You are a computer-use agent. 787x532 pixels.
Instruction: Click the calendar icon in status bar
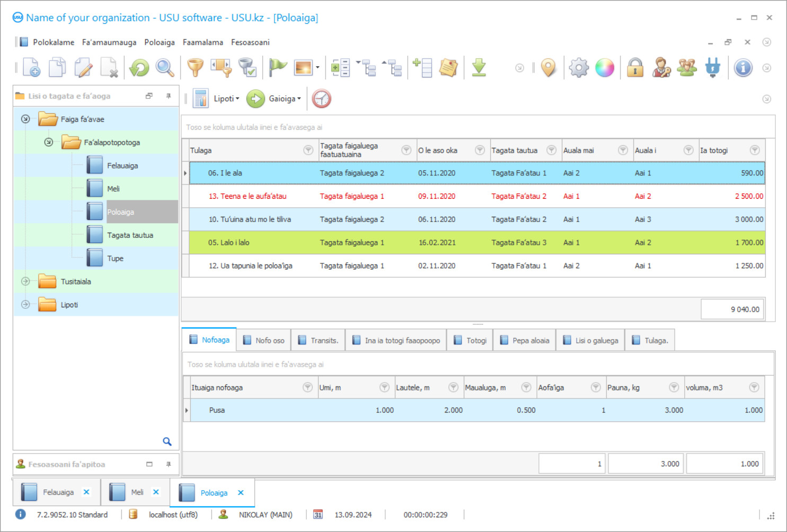tap(318, 515)
